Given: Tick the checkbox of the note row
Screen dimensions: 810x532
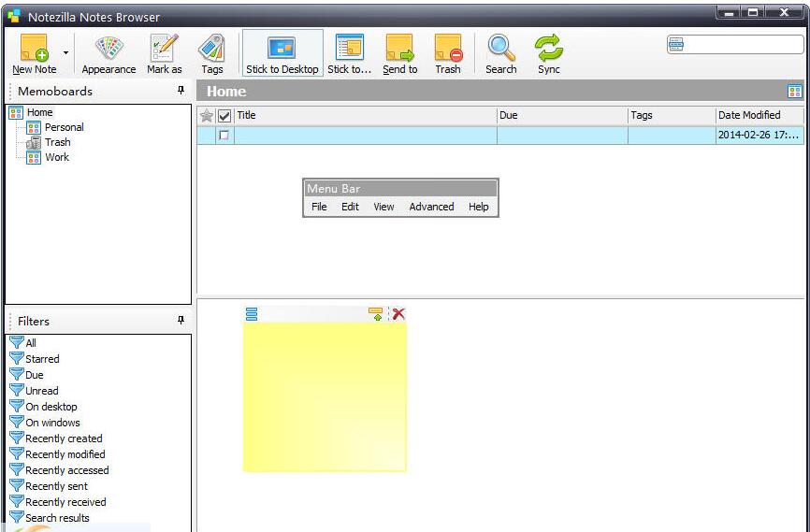Looking at the screenshot, I should coord(224,136).
